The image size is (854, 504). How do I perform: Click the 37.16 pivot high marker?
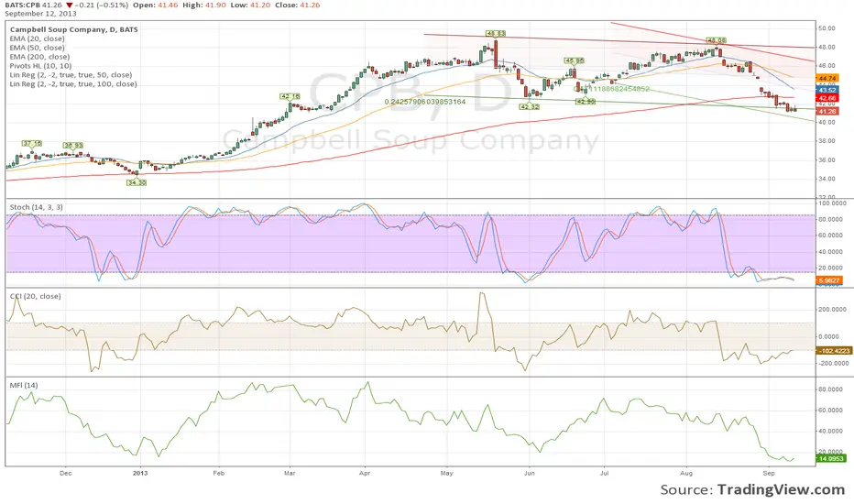32,143
